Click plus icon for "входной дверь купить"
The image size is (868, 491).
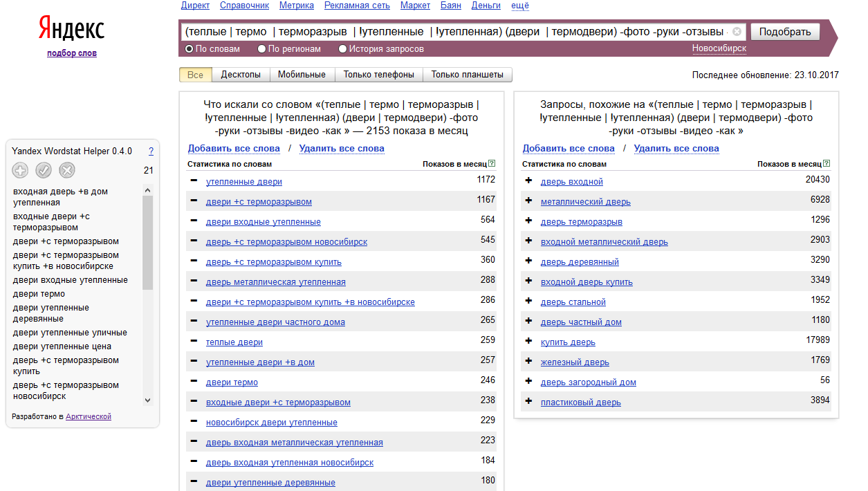pyautogui.click(x=529, y=281)
